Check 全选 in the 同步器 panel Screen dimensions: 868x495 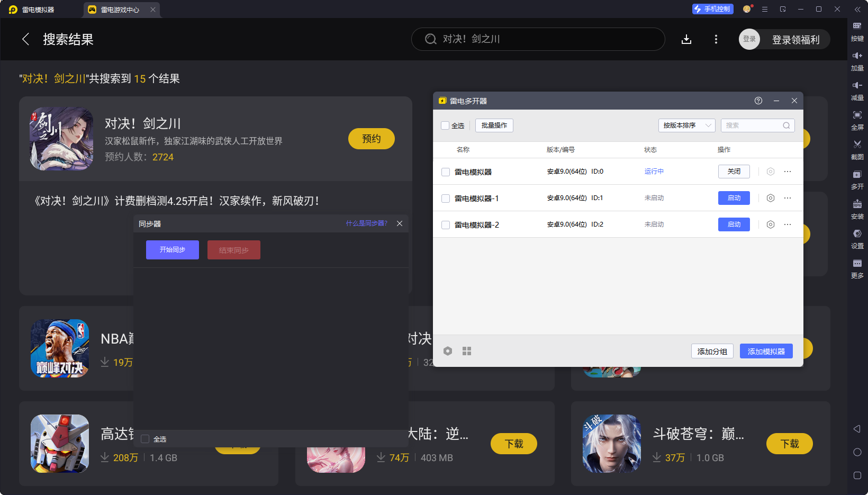[x=145, y=439]
